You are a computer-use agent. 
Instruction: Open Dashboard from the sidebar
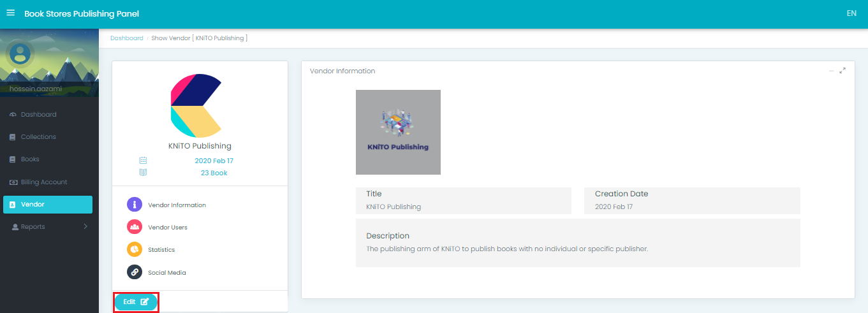[38, 115]
